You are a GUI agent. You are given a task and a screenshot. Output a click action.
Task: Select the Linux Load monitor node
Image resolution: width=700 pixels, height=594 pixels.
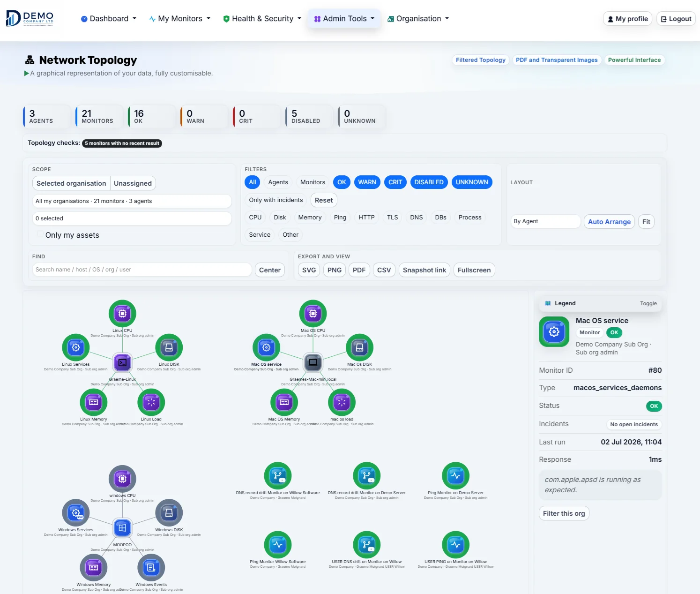[x=151, y=402]
